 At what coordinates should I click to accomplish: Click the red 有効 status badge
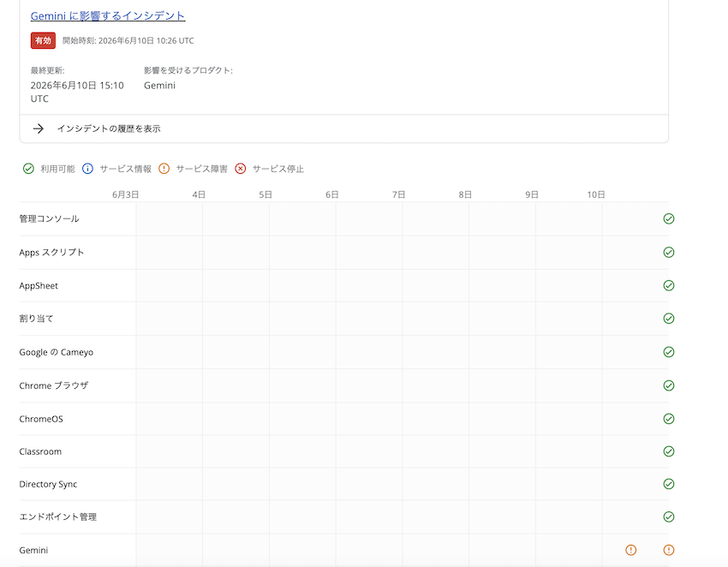(43, 40)
